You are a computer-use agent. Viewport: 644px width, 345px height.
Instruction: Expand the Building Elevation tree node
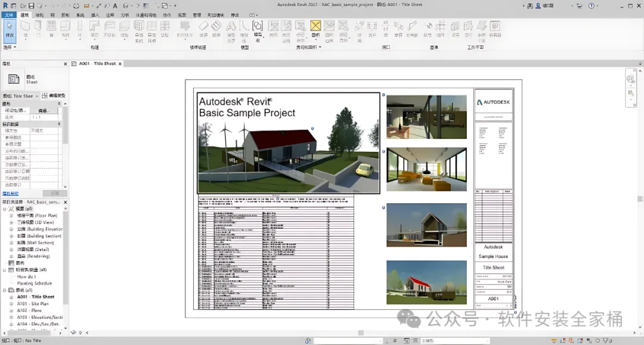[11, 229]
